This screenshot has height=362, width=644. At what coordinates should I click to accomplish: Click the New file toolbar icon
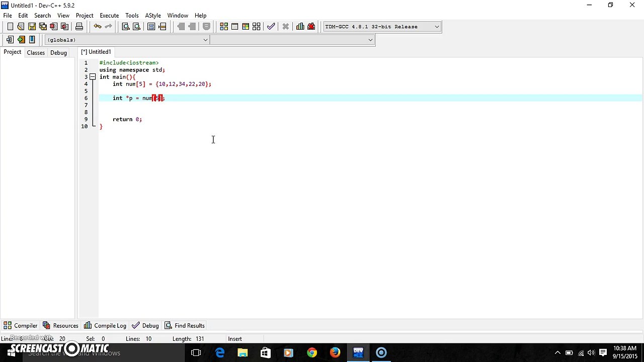point(10,27)
